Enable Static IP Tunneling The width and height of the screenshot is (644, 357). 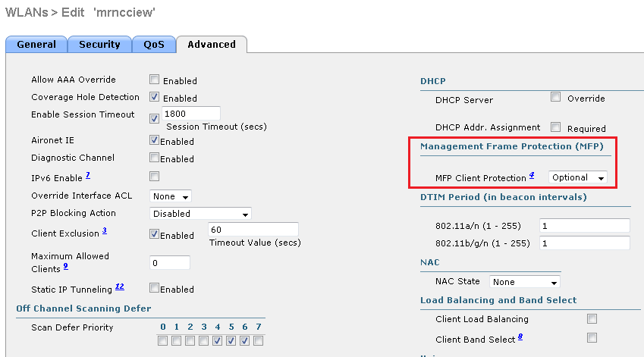pyautogui.click(x=155, y=288)
